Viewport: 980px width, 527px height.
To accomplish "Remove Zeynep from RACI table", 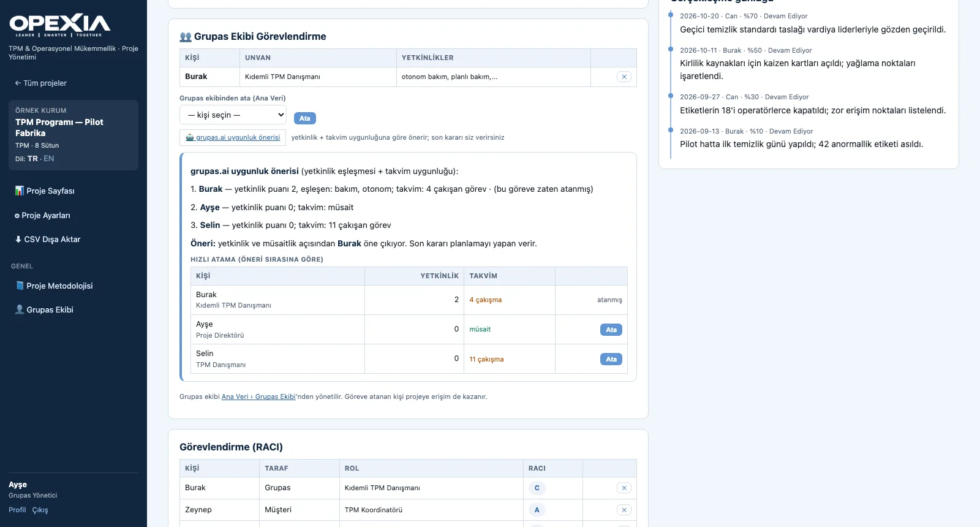I will (624, 510).
